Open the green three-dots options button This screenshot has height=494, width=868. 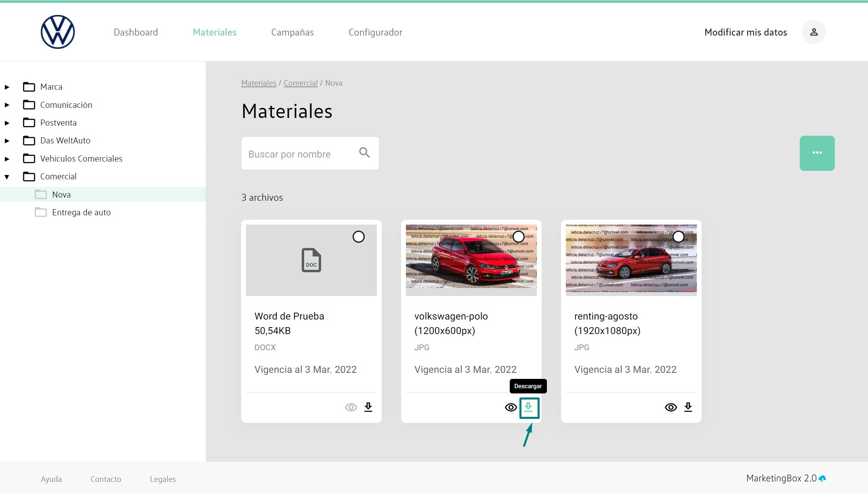[x=817, y=153]
